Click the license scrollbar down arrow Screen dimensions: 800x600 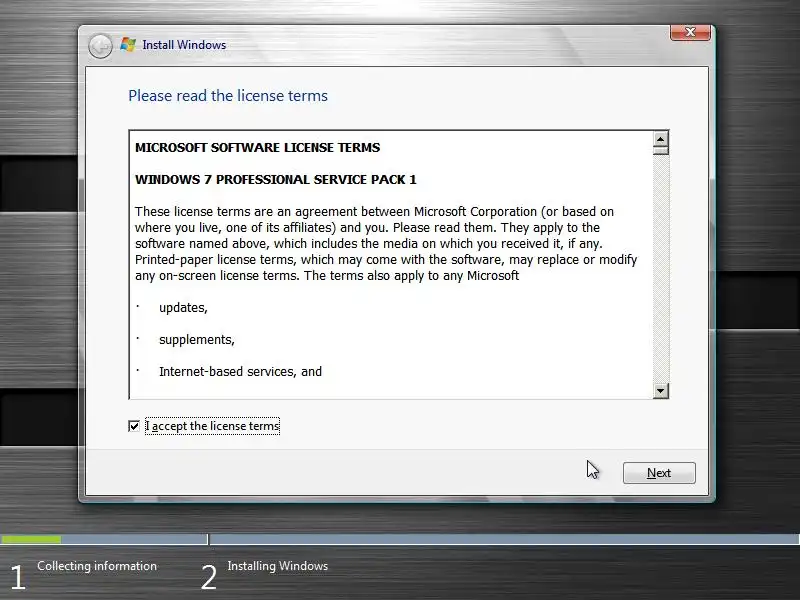(661, 391)
